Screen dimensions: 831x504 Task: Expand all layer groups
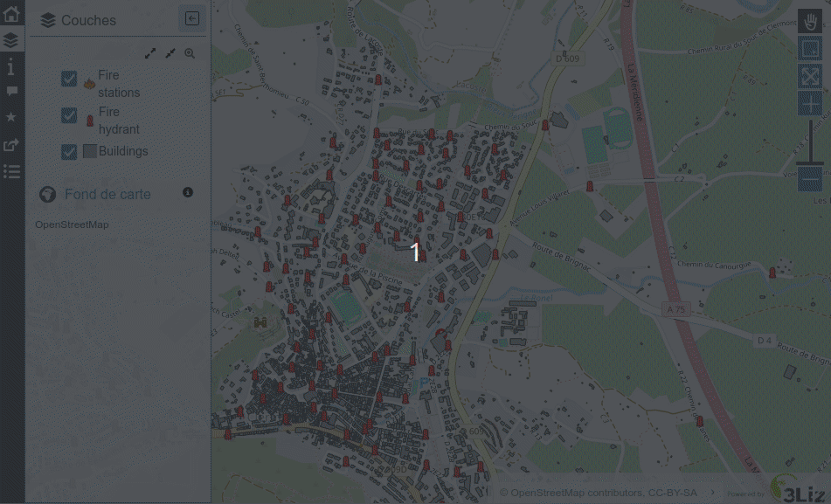coord(150,53)
